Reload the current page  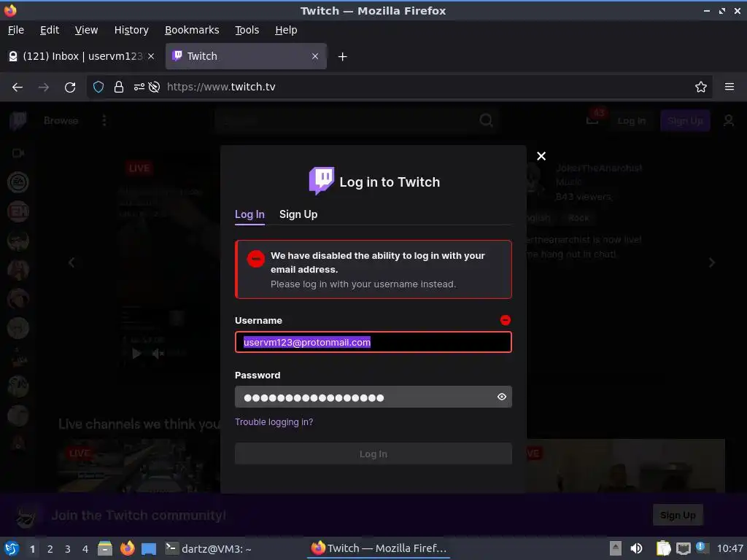coord(70,87)
